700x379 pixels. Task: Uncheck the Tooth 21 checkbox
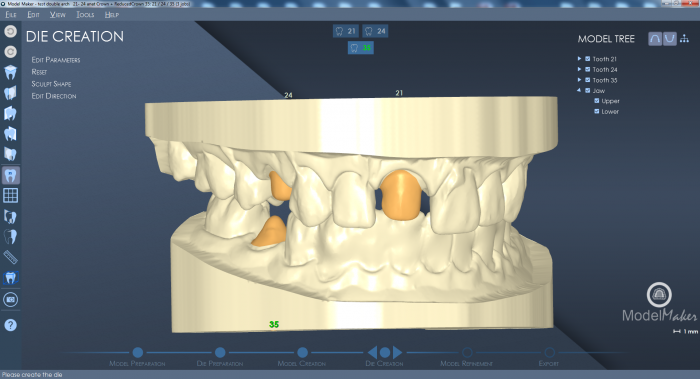point(588,59)
